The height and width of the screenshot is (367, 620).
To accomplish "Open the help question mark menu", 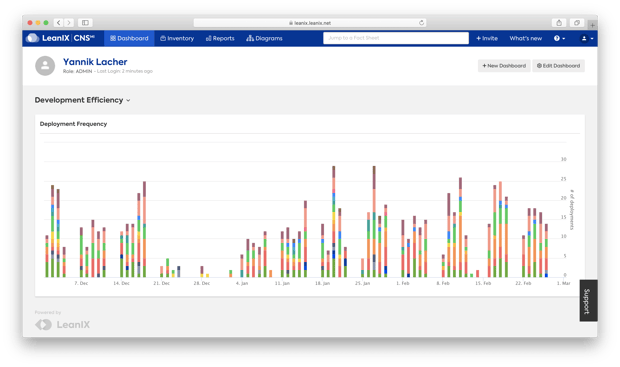I will tap(559, 38).
